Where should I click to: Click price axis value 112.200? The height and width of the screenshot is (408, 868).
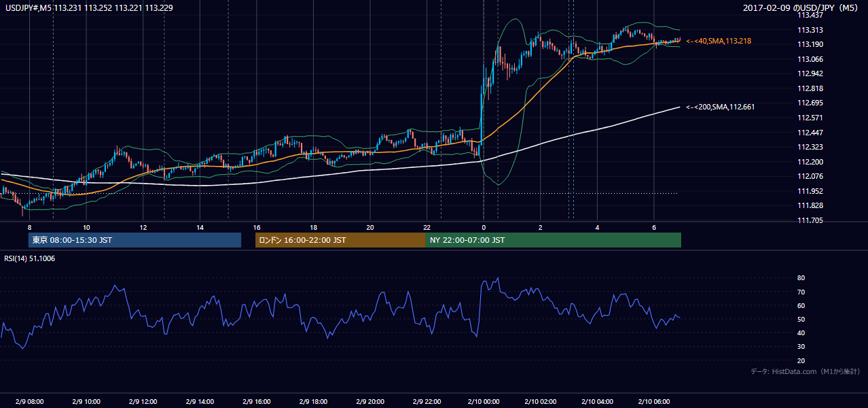coord(810,162)
